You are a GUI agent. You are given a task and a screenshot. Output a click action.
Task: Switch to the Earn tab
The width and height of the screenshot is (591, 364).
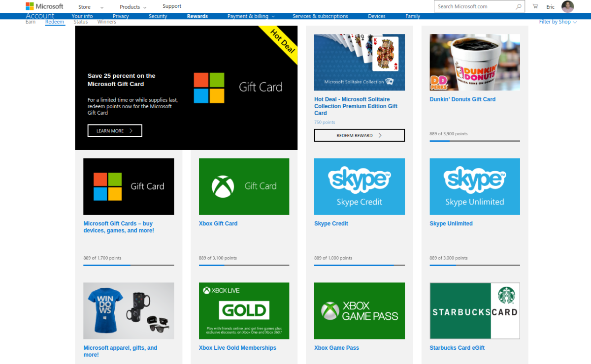pos(31,22)
